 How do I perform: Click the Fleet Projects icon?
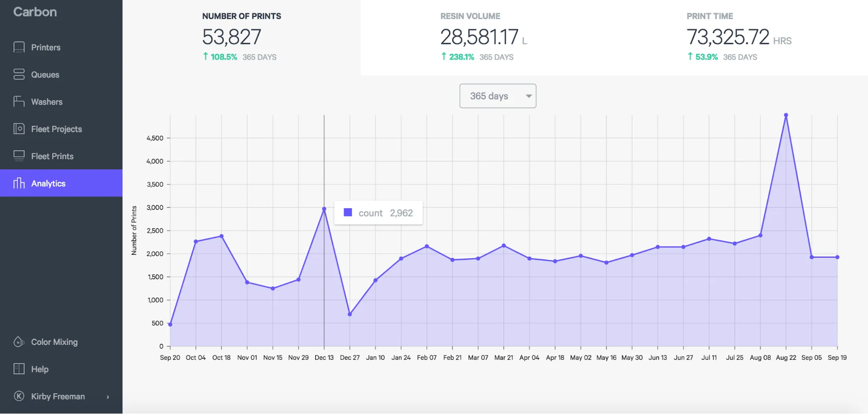[19, 129]
